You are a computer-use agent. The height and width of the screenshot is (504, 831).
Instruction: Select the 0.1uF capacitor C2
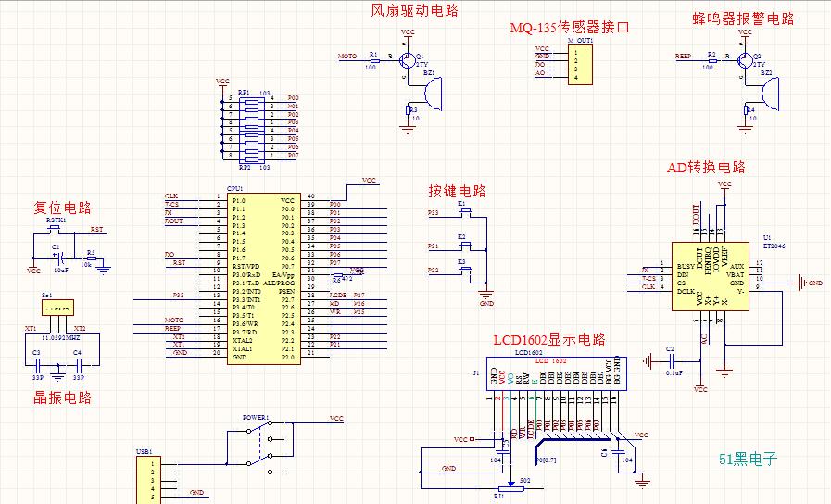point(671,361)
